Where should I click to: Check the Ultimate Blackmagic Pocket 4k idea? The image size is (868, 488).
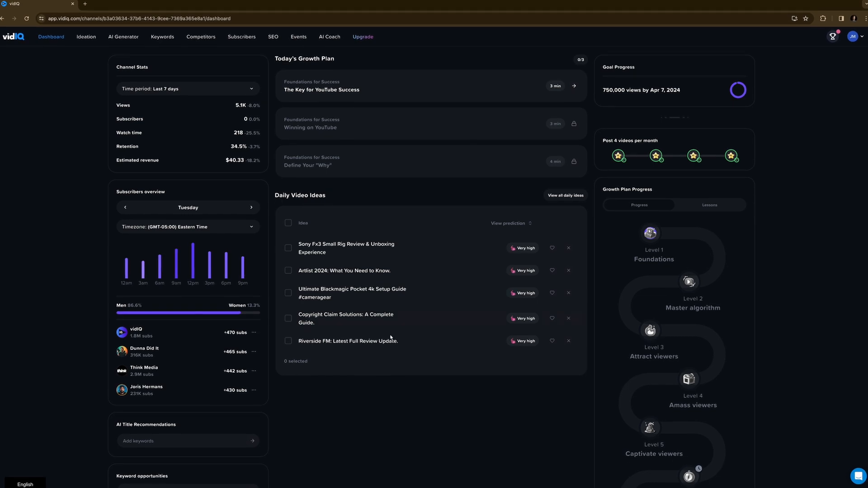click(x=288, y=293)
